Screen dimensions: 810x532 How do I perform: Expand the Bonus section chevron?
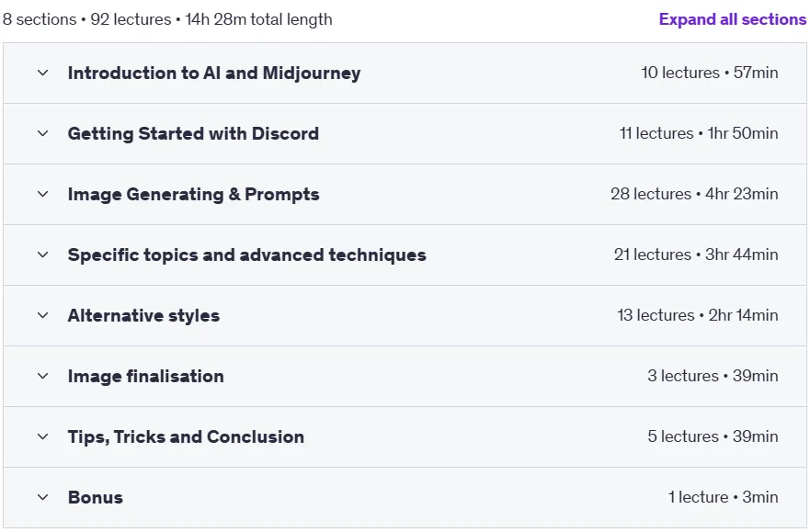(x=43, y=497)
